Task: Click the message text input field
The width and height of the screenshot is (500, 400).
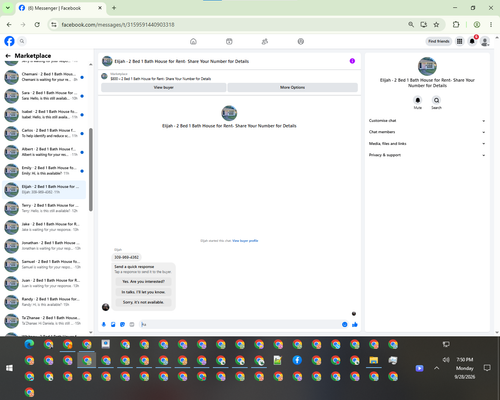Action: click(240, 324)
